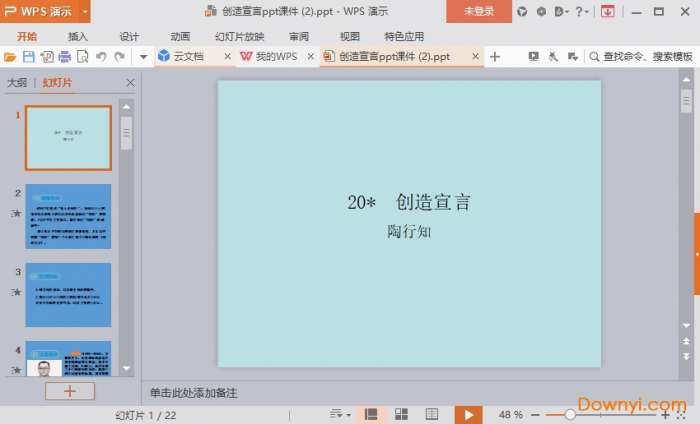Viewport: 700px width, 424px height.
Task: Switch to the 幻灯片 pane tab
Action: [57, 83]
